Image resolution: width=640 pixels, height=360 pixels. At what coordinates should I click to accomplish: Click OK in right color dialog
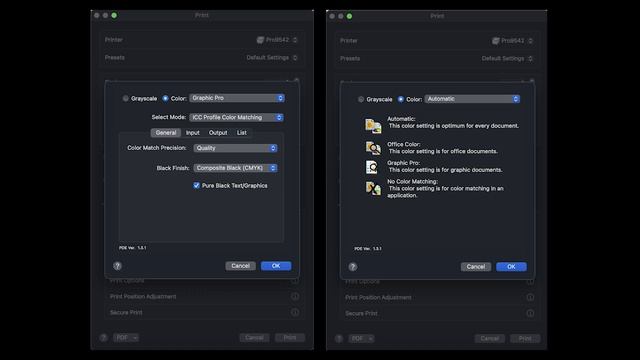(511, 267)
